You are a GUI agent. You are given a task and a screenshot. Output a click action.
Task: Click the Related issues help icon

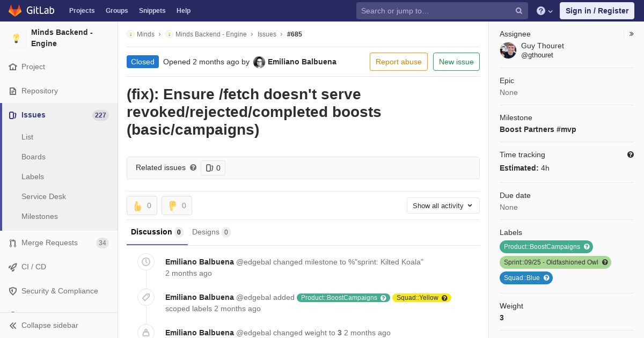(x=193, y=167)
